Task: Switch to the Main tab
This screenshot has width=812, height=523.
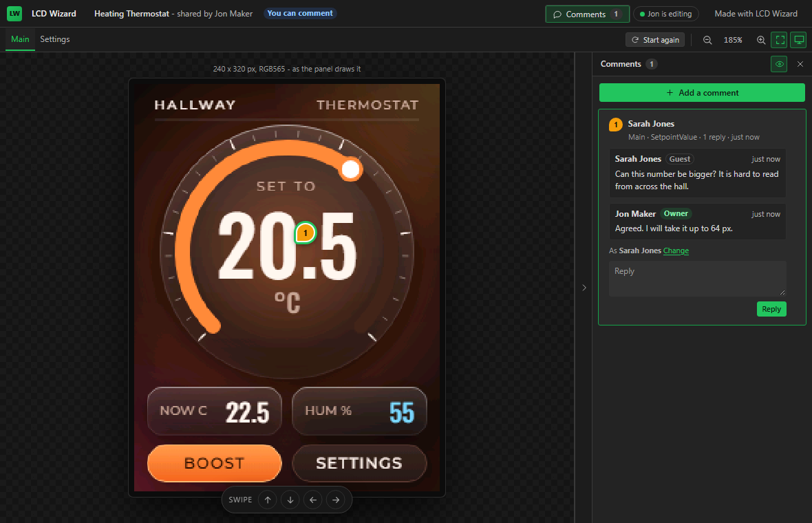Action: pyautogui.click(x=20, y=39)
